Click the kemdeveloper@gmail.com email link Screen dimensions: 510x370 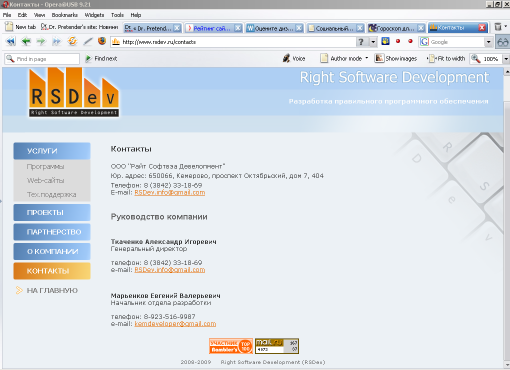(175, 324)
